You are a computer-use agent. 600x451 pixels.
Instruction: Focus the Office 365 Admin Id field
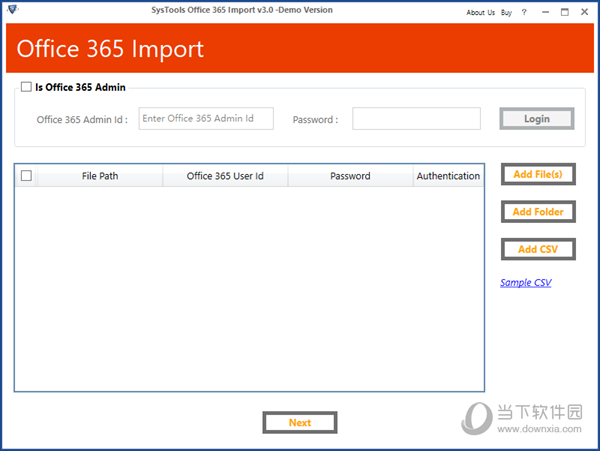click(206, 119)
